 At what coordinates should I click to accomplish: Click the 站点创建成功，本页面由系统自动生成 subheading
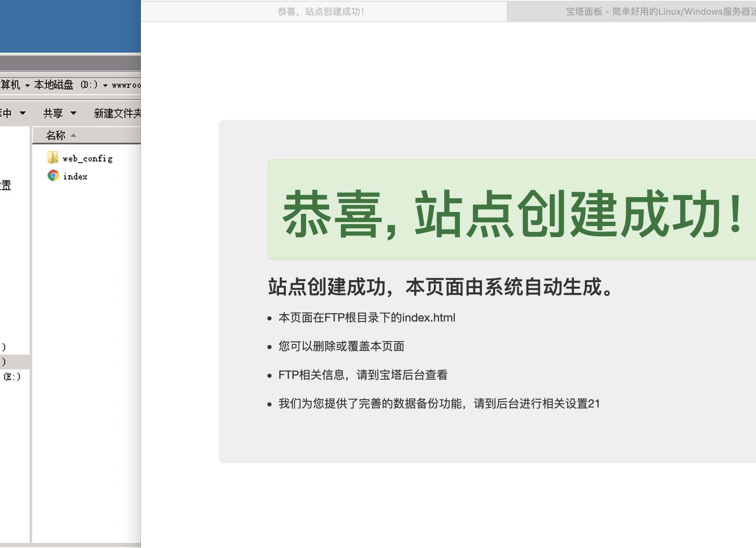point(441,286)
